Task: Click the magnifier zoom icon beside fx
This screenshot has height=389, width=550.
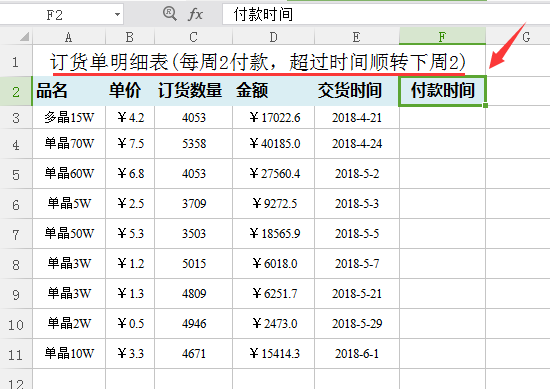Action: coord(170,14)
